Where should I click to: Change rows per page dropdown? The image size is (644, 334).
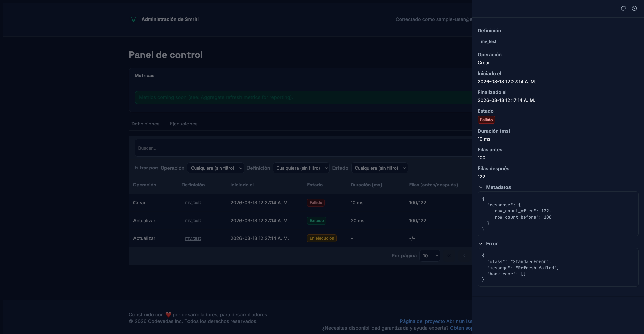430,256
